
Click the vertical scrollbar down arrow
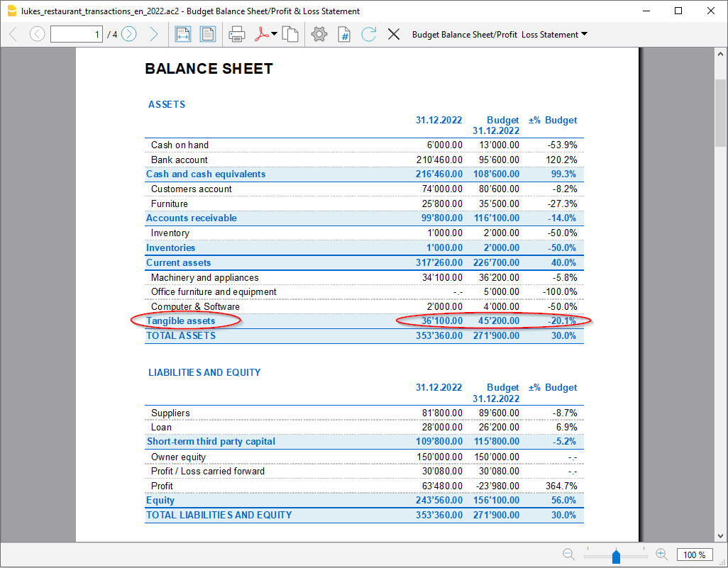(720, 535)
